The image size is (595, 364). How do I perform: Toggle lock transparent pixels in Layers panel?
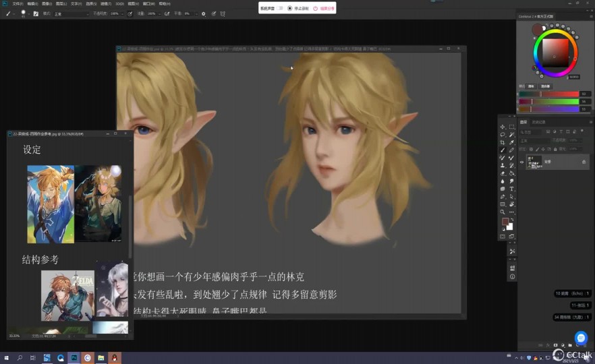532,149
